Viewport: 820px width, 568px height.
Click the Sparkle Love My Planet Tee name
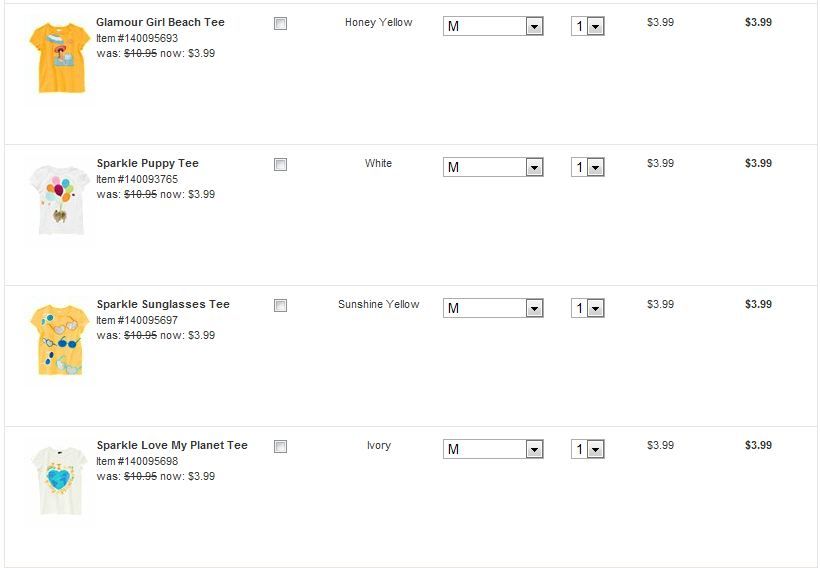172,445
